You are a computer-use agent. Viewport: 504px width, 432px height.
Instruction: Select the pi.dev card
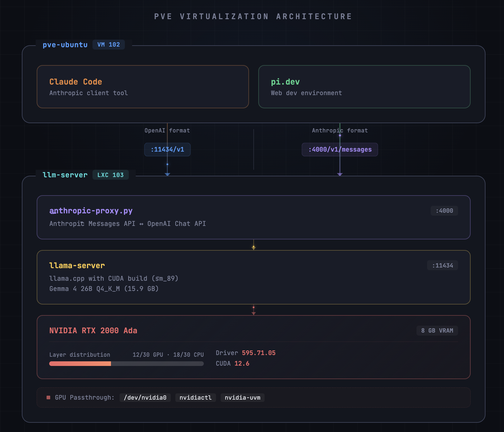click(364, 87)
